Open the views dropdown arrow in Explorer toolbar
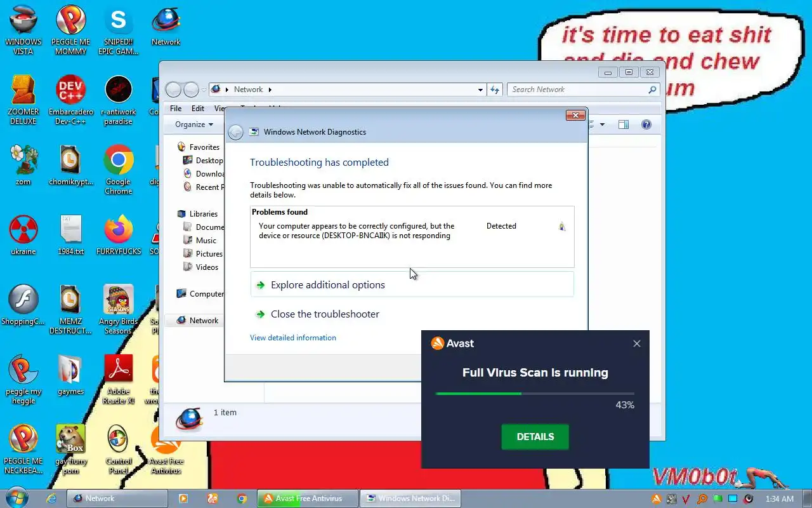 (x=602, y=124)
